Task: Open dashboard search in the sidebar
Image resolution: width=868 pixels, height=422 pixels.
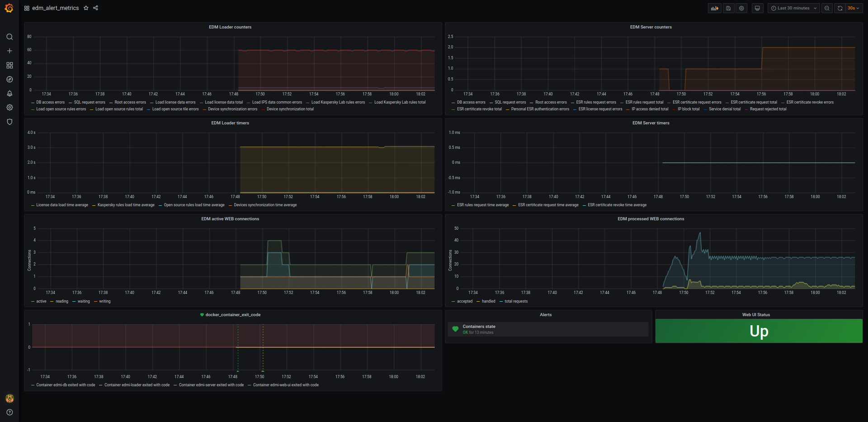Action: (9, 37)
